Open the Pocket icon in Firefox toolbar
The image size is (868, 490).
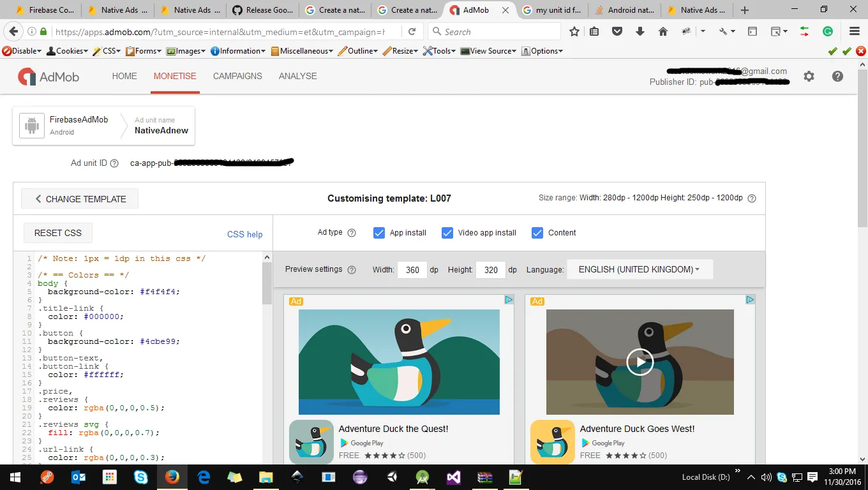point(617,31)
